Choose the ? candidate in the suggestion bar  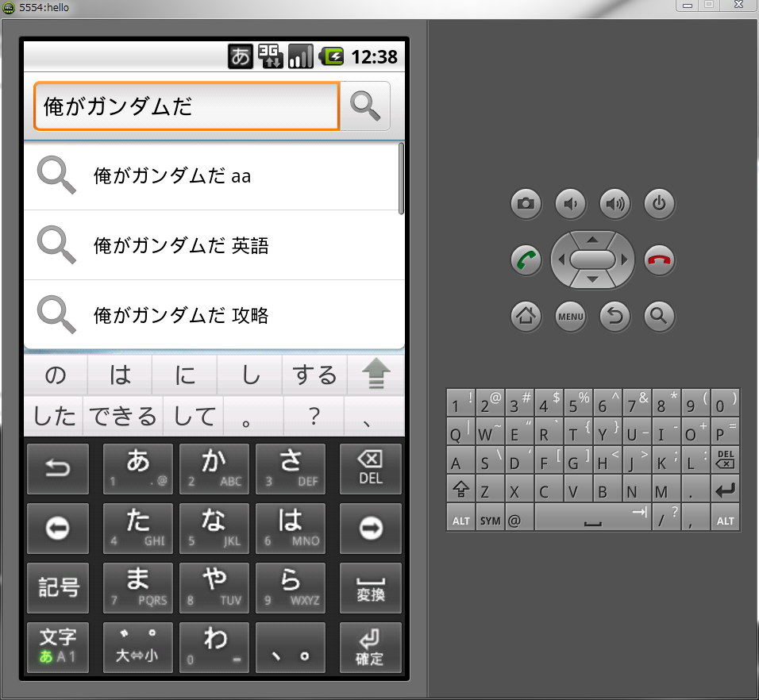click(314, 417)
